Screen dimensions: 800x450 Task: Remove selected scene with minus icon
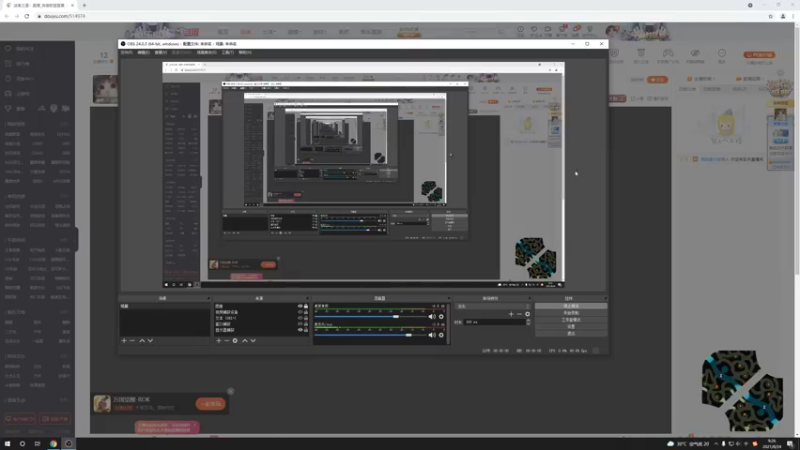[x=132, y=340]
